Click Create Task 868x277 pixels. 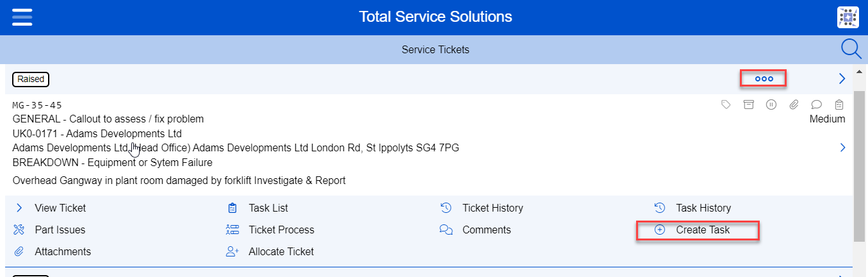[x=702, y=230]
